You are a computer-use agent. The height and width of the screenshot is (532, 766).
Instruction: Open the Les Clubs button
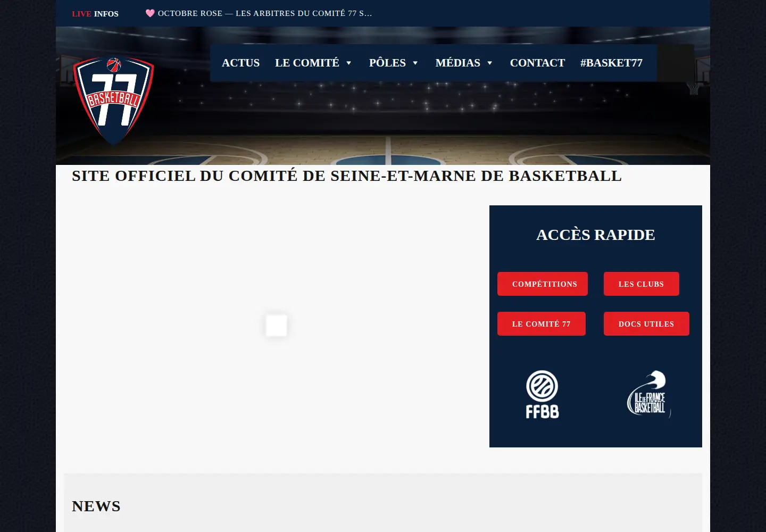pyautogui.click(x=642, y=284)
